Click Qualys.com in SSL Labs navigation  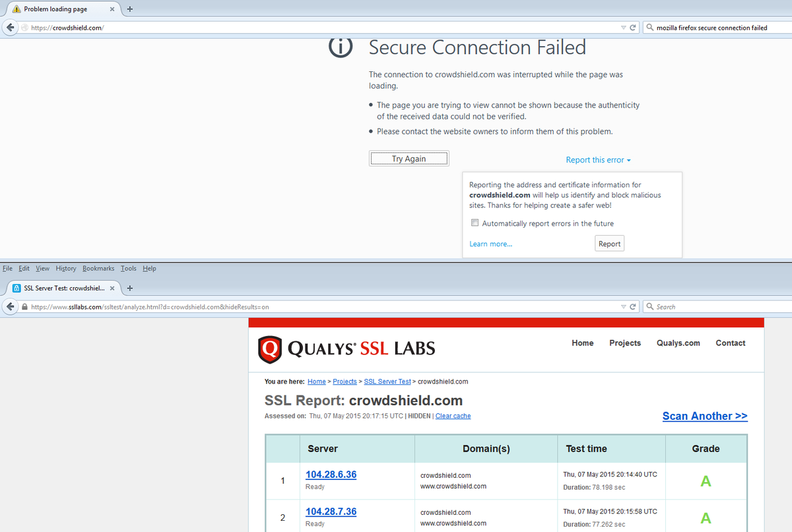coord(678,343)
